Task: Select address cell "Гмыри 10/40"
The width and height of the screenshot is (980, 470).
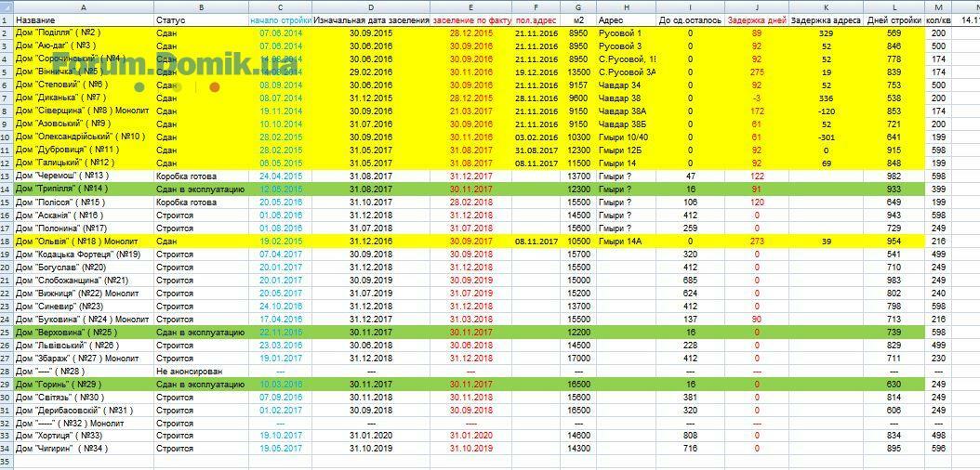Action: [x=627, y=137]
